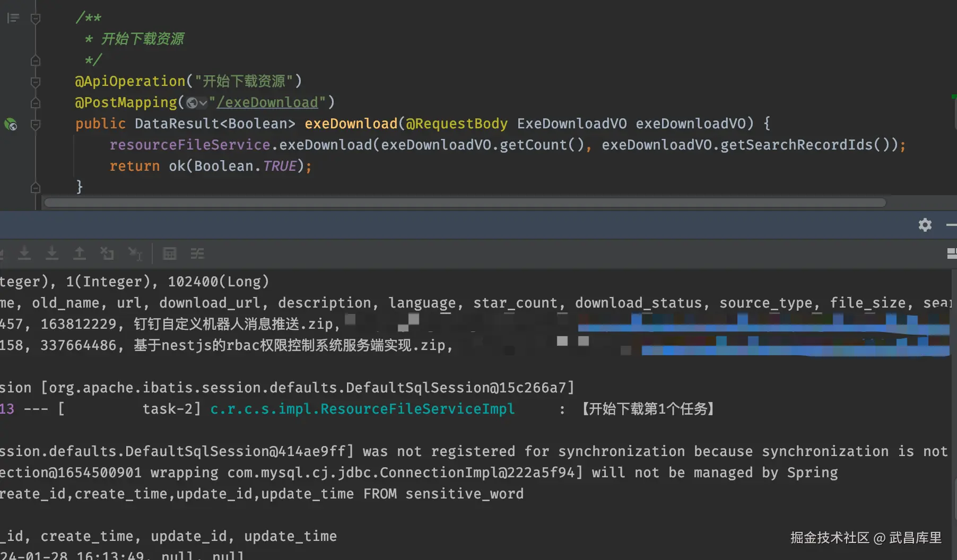This screenshot has width=957, height=560.
Task: Click the fold marker beside @PostMapping
Action: [x=36, y=103]
